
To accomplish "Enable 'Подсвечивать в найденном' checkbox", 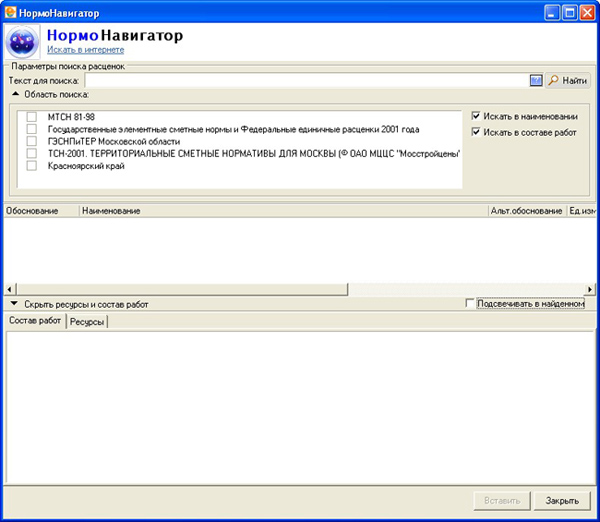I will [x=470, y=303].
